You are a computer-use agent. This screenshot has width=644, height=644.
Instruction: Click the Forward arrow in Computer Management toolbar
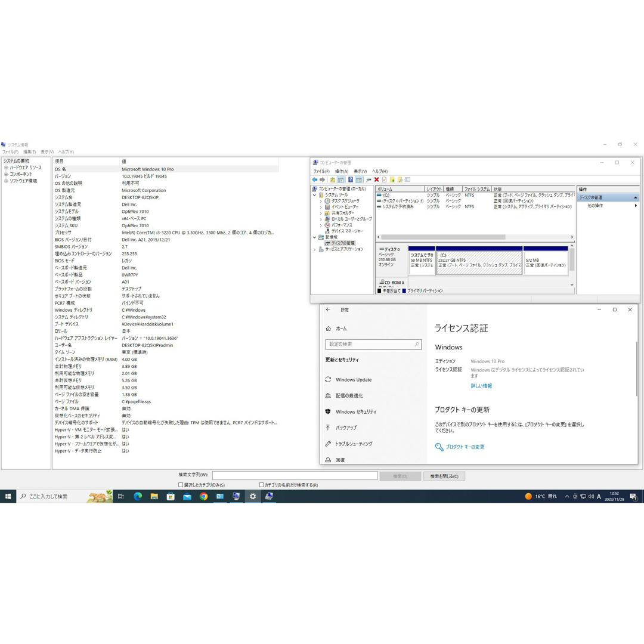tap(322, 179)
